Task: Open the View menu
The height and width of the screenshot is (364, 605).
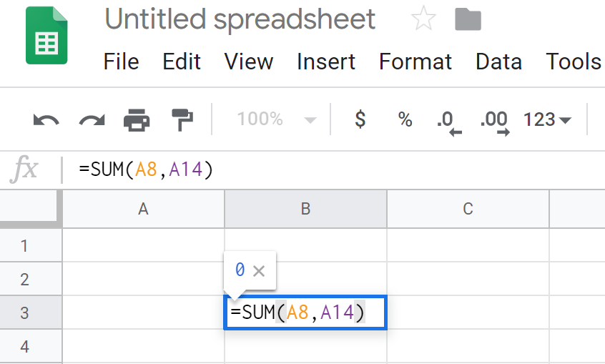Action: [249, 62]
